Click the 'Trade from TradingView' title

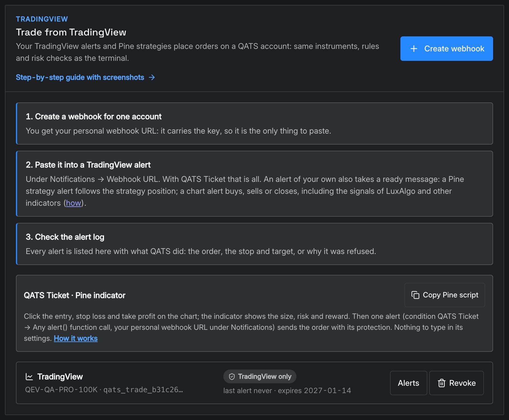pos(71,32)
